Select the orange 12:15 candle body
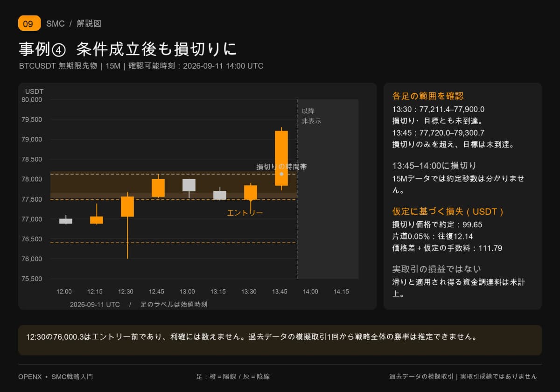The width and height of the screenshot is (560, 392). [x=97, y=220]
